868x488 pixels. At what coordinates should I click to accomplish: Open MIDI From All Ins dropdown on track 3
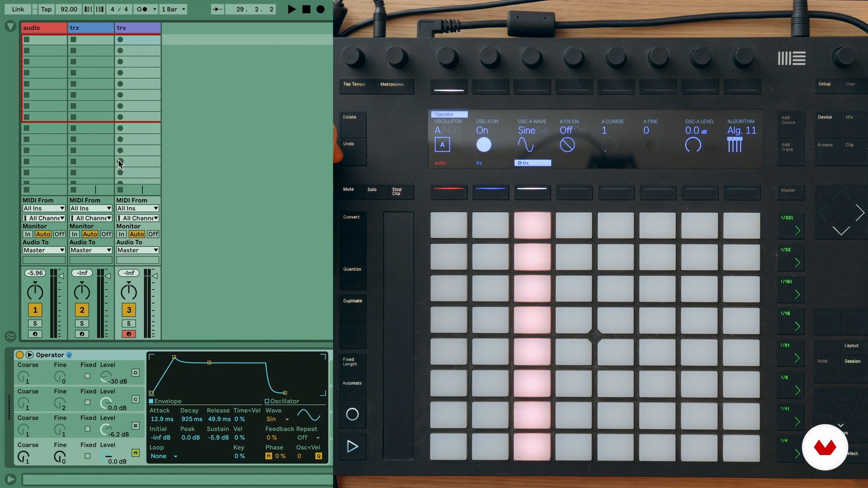[x=138, y=208]
